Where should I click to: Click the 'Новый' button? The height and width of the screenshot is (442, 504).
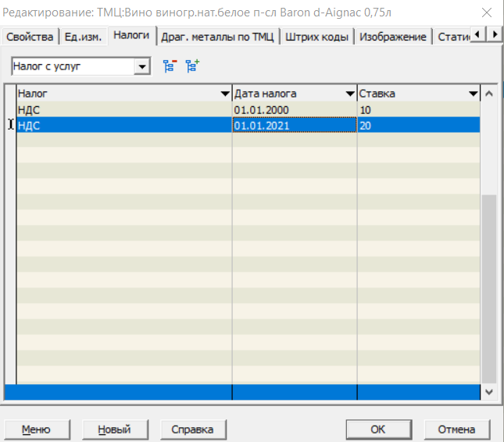point(114,430)
